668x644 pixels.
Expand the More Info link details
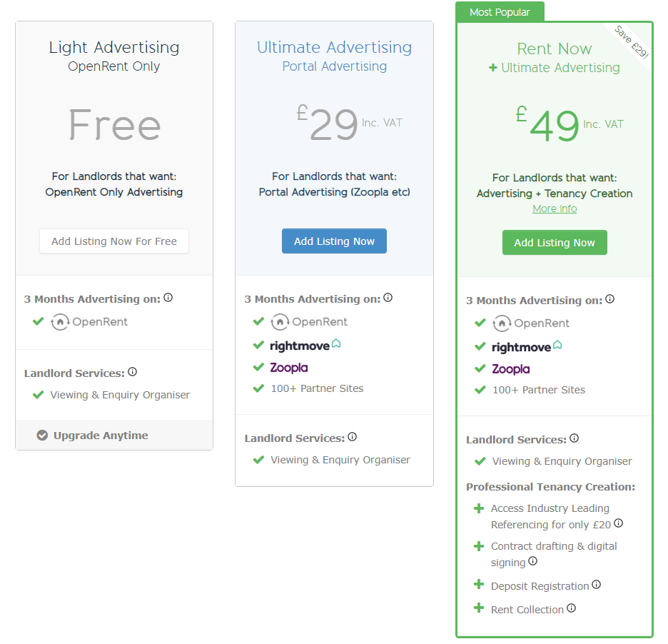pos(555,208)
